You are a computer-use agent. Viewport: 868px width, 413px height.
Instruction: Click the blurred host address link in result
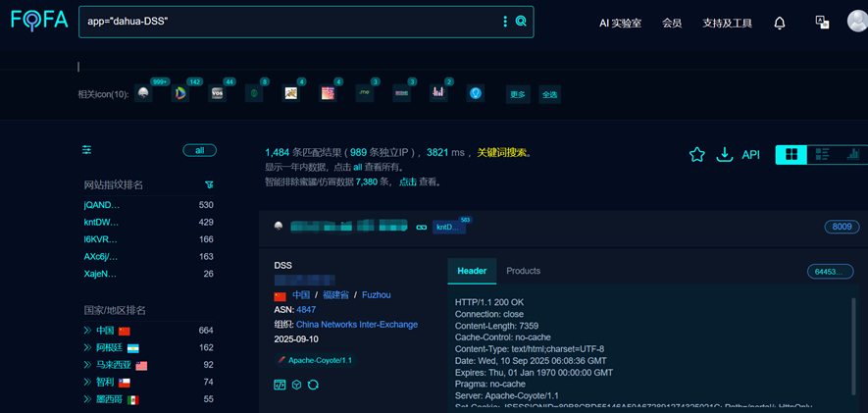point(349,226)
